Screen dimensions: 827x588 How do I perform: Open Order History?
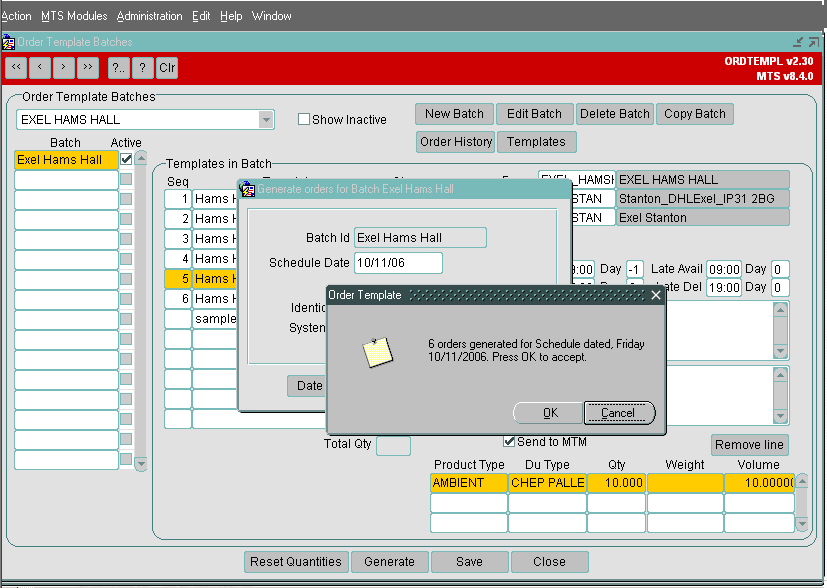[456, 142]
